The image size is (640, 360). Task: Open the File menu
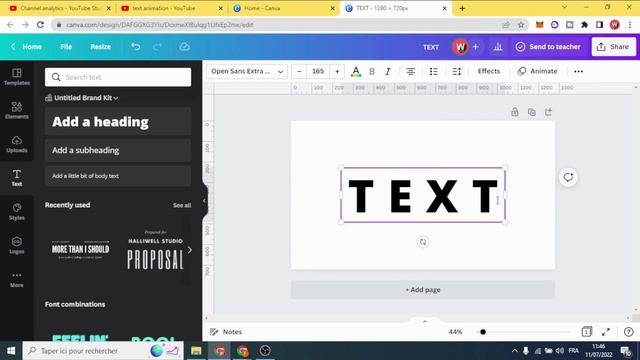pos(66,47)
